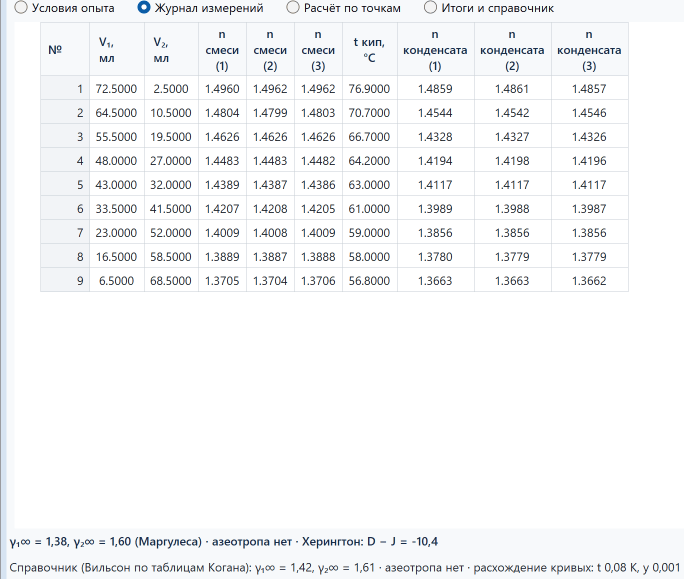Viewport: 684px width, 579px height.
Task: Click cell with value 27.0000
Action: tap(171, 161)
